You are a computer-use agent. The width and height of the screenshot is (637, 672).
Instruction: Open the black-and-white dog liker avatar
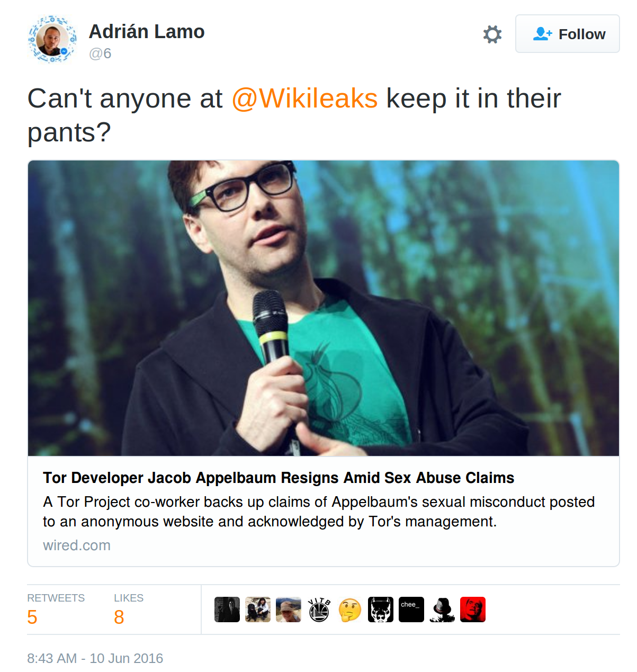coord(381,610)
